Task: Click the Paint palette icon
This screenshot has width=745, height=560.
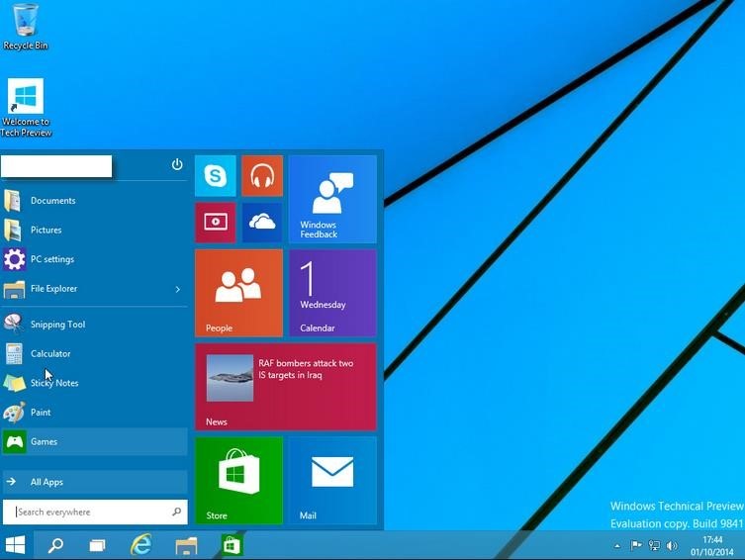Action: tap(14, 412)
